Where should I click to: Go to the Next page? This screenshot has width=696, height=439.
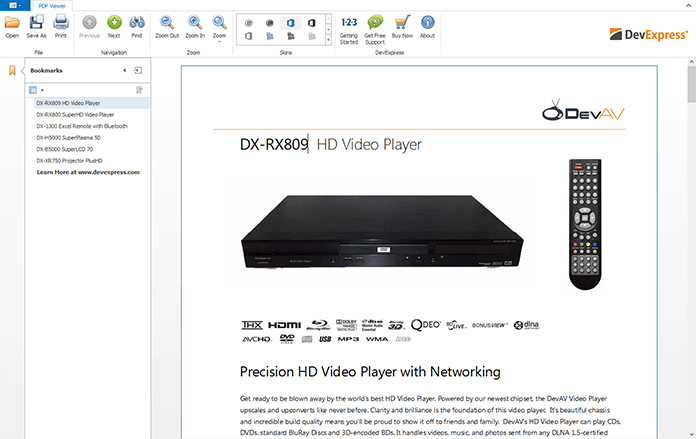pos(114,24)
